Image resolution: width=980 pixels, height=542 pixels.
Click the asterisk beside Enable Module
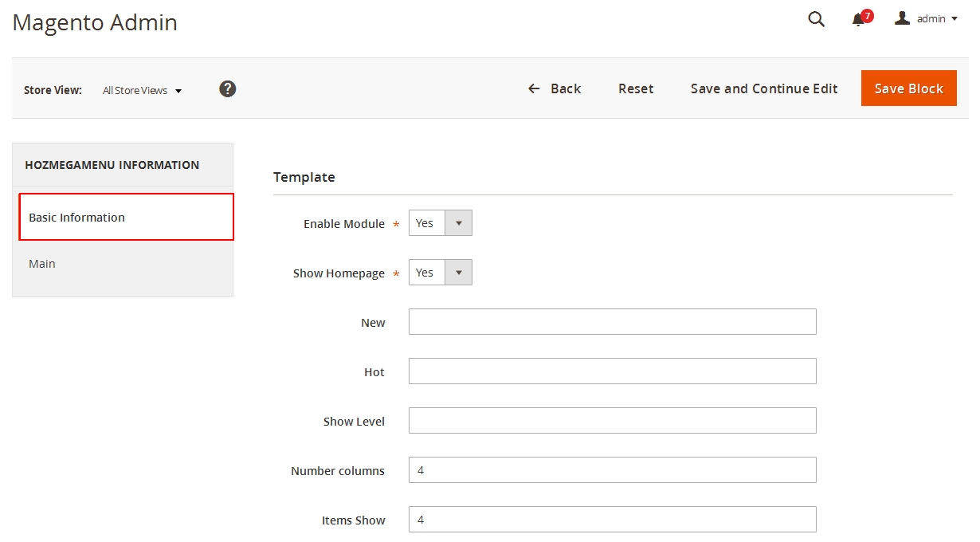[396, 225]
